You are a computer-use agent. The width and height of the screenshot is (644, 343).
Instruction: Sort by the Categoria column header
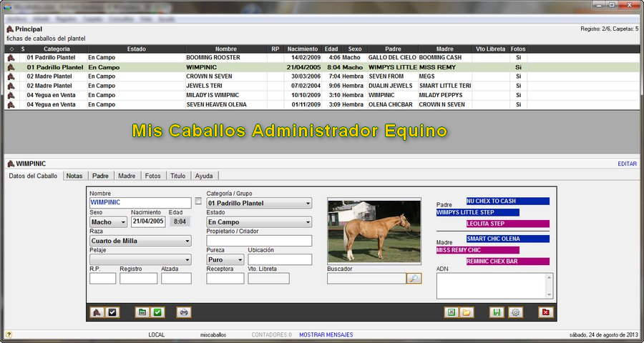click(x=57, y=49)
